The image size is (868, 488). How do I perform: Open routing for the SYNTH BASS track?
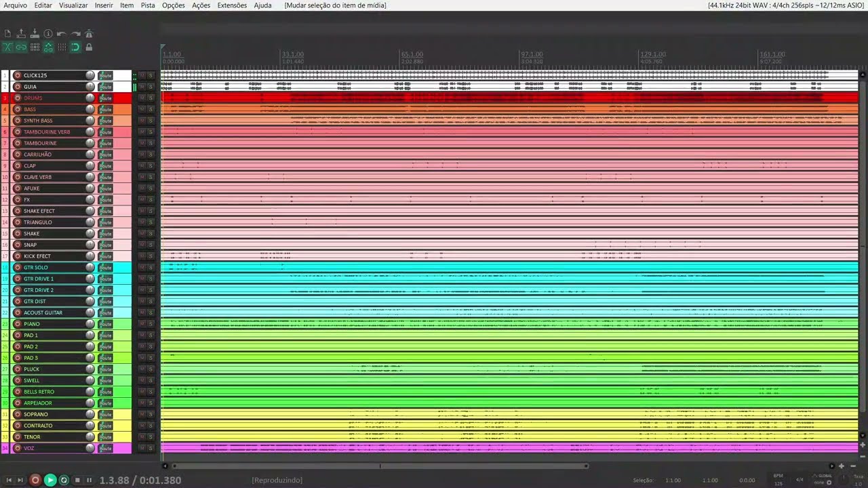[105, 121]
